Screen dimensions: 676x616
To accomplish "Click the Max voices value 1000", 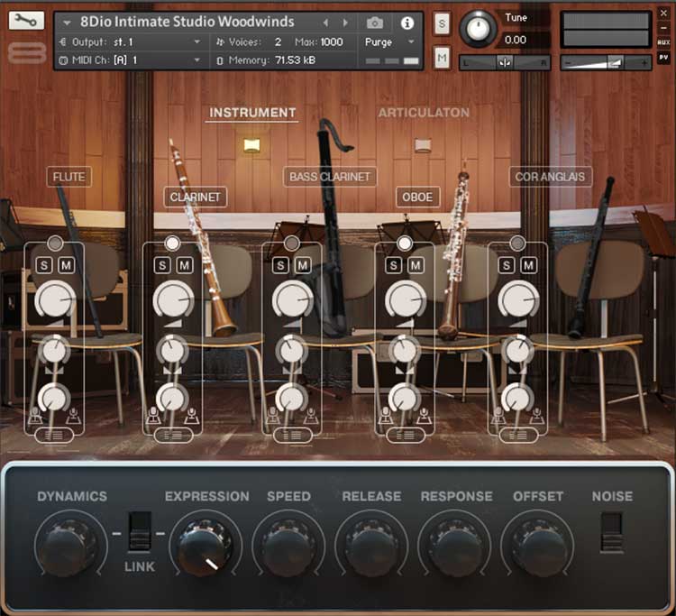I will click(332, 41).
